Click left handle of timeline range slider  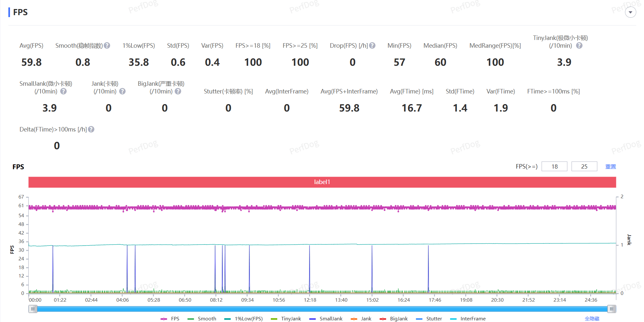tap(33, 309)
